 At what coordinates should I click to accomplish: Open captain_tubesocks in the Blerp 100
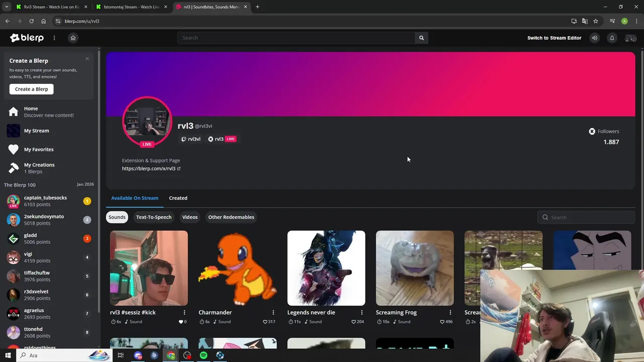tap(49, 201)
